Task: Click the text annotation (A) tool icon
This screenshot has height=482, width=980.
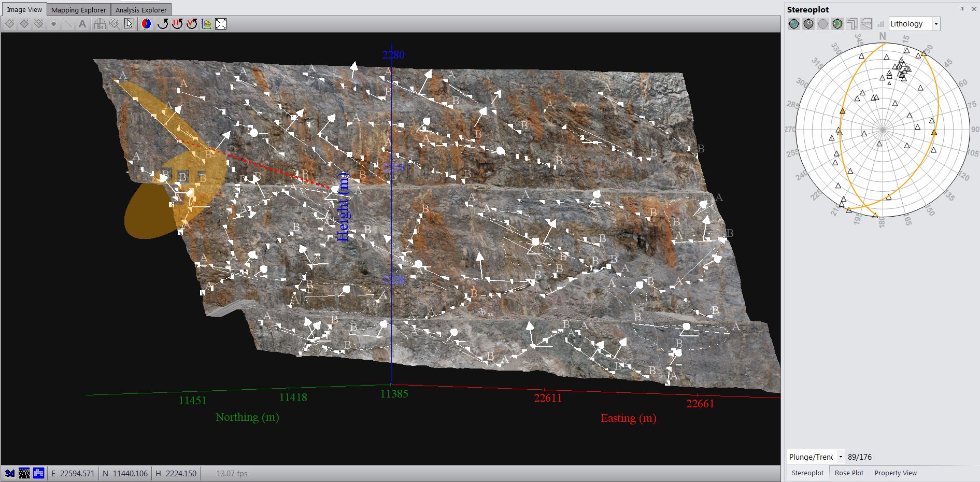Action: (x=82, y=23)
